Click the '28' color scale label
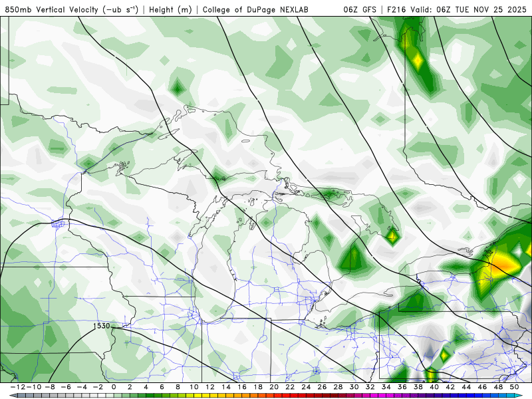This screenshot has width=532, height=399. click(338, 387)
